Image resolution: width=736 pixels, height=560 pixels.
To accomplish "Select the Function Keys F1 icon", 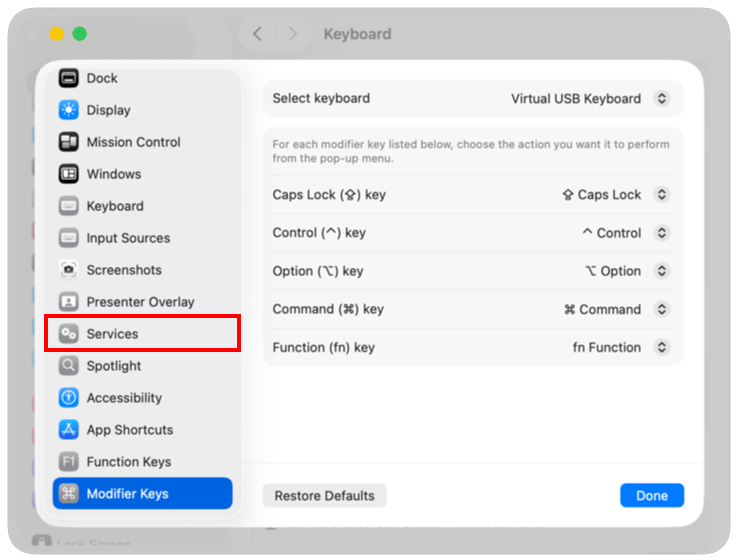I will 68,462.
